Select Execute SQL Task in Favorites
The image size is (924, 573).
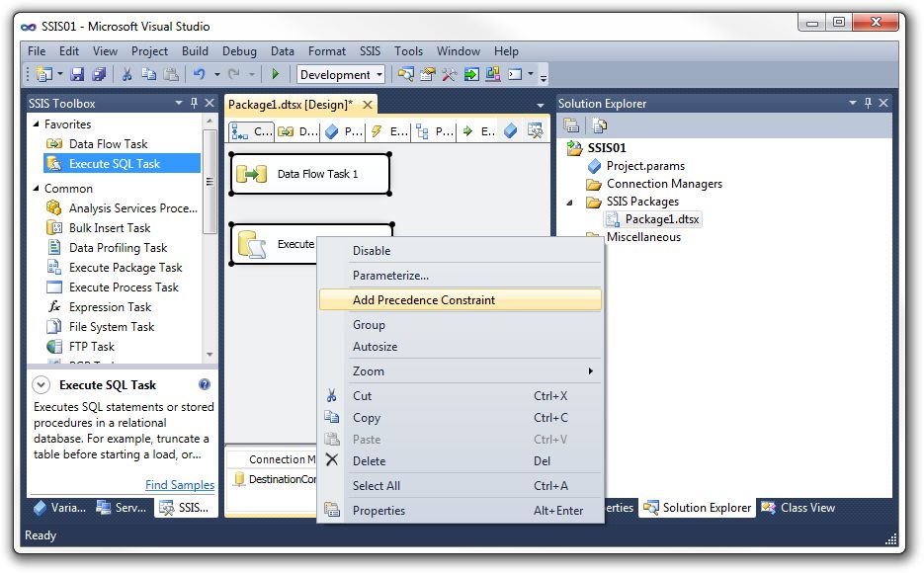(x=122, y=164)
